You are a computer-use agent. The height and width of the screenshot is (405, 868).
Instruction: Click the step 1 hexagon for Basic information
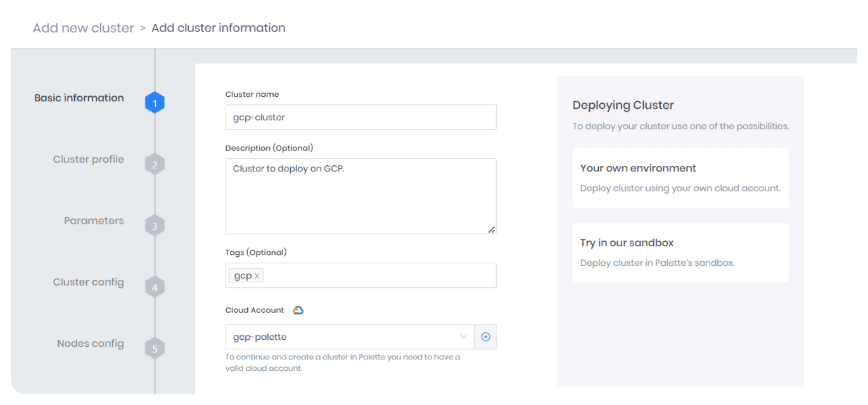click(155, 103)
